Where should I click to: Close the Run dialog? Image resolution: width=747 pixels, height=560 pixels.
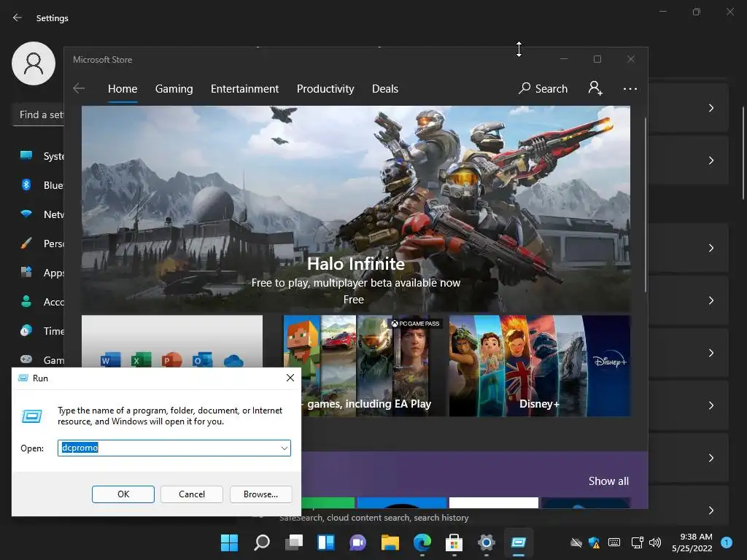[x=290, y=378]
